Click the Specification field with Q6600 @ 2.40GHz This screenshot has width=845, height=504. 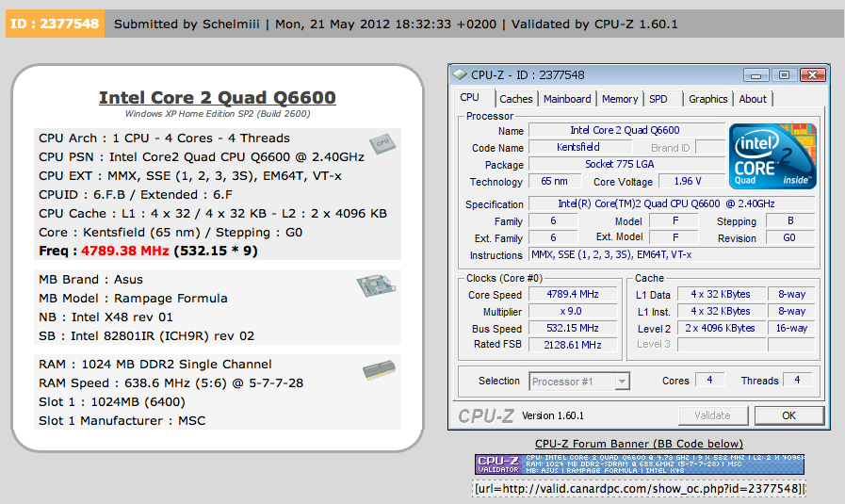coord(672,203)
